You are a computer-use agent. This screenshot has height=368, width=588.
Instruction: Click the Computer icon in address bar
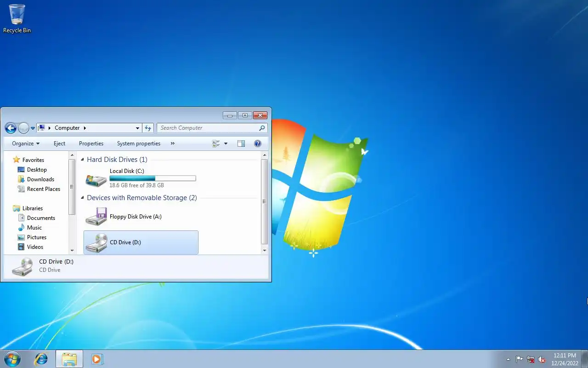[x=42, y=128]
